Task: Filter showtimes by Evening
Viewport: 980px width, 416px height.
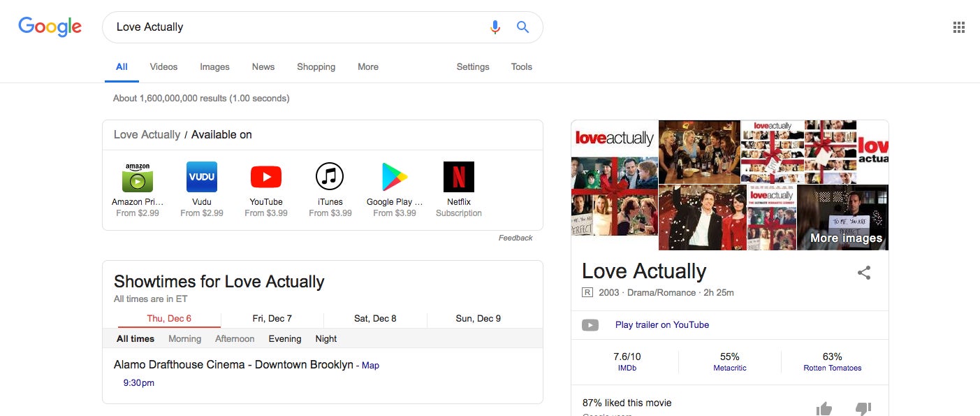Action: point(285,339)
